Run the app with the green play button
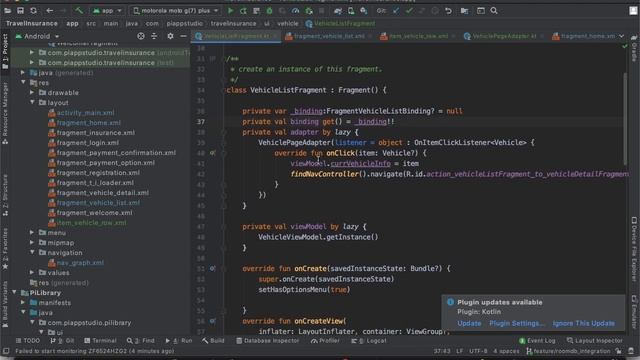The image size is (640, 360). click(x=231, y=11)
